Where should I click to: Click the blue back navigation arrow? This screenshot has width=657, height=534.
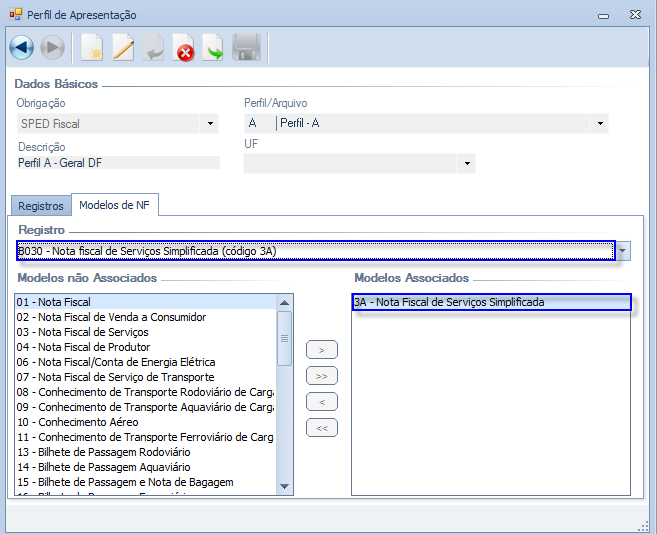pyautogui.click(x=22, y=47)
